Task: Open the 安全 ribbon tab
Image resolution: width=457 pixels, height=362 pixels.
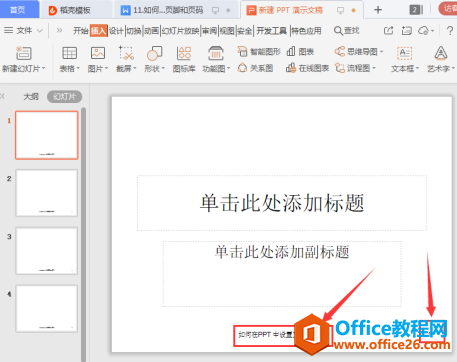Action: (x=245, y=31)
